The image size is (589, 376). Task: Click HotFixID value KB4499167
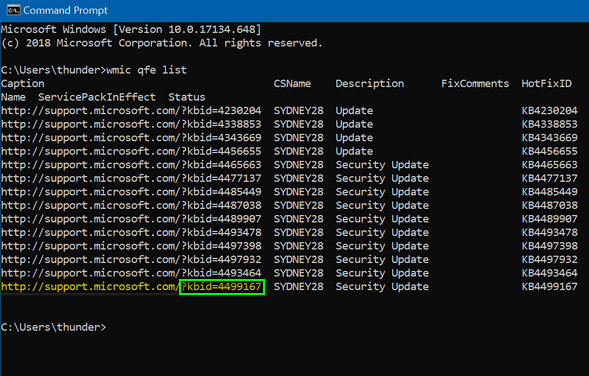[x=550, y=286]
